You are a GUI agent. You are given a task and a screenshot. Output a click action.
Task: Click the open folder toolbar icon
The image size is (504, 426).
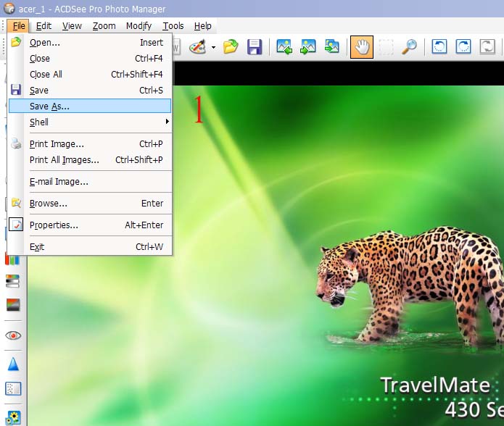(231, 47)
